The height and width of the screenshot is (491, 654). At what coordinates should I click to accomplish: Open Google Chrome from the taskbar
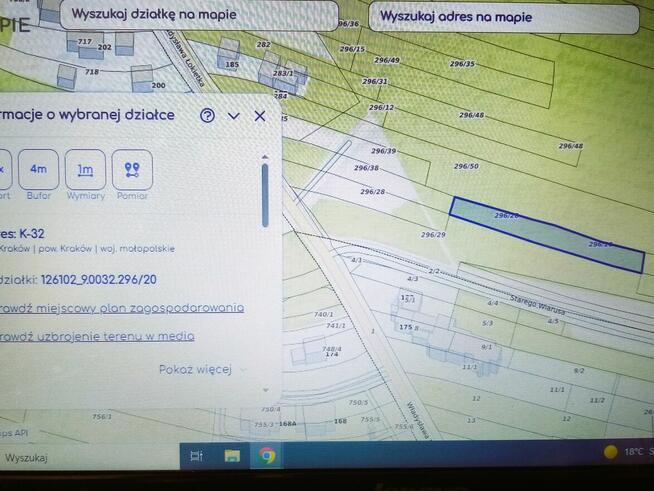[267, 456]
